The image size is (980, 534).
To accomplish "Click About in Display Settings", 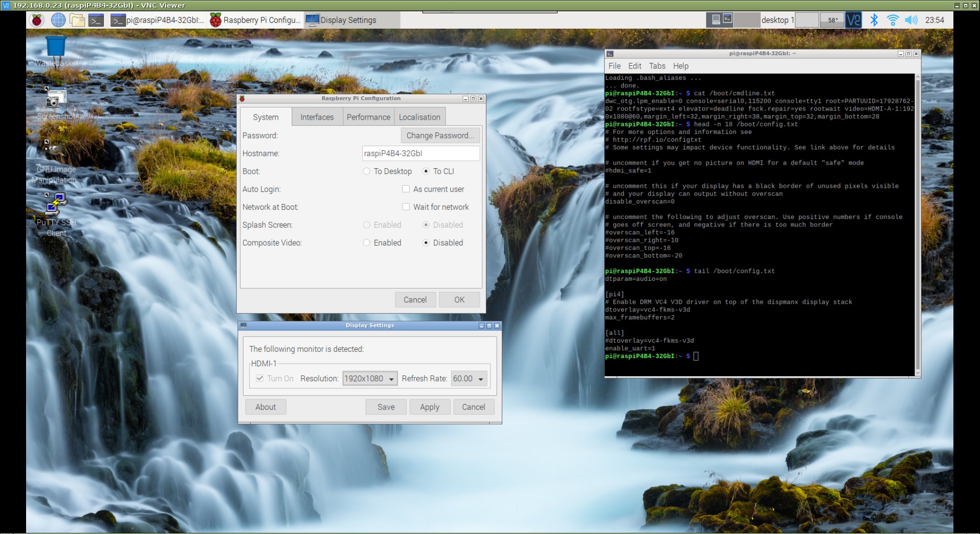I will [265, 407].
